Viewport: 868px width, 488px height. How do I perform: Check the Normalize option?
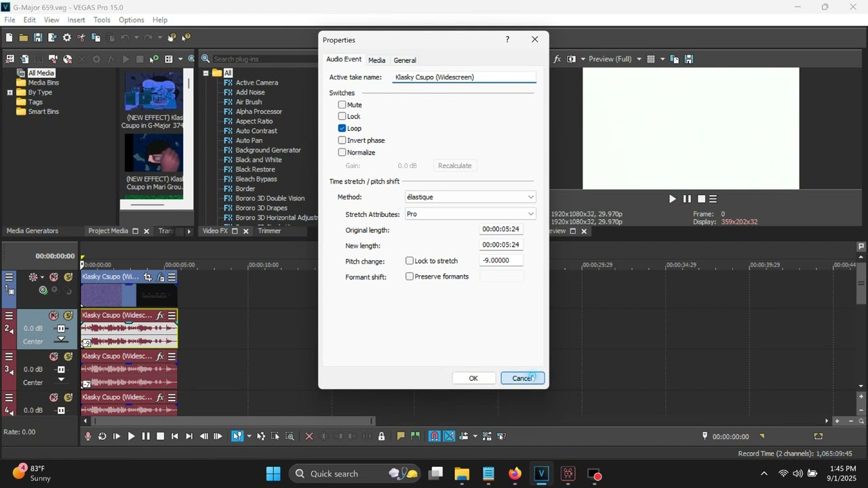[342, 152]
